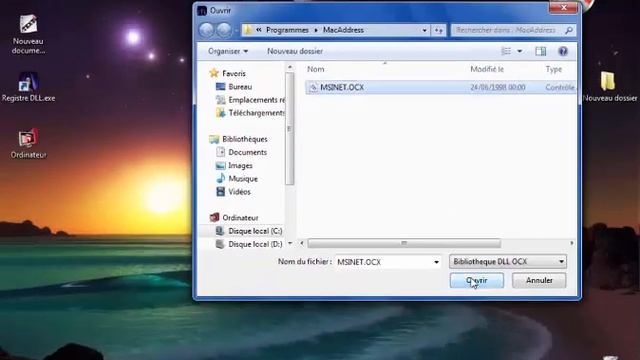Image resolution: width=640 pixels, height=360 pixels.
Task: Click MacAddress in the address breadcrumb
Action: point(343,30)
